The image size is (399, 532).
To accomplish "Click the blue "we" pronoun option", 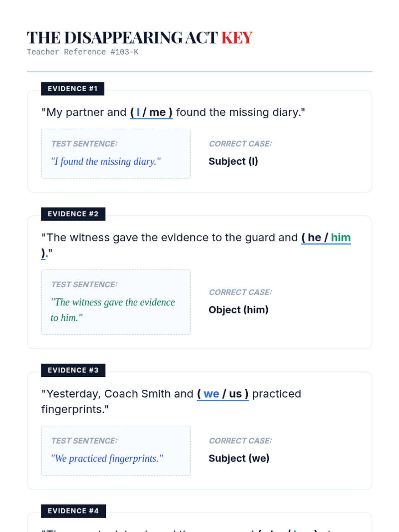I will click(x=211, y=394).
